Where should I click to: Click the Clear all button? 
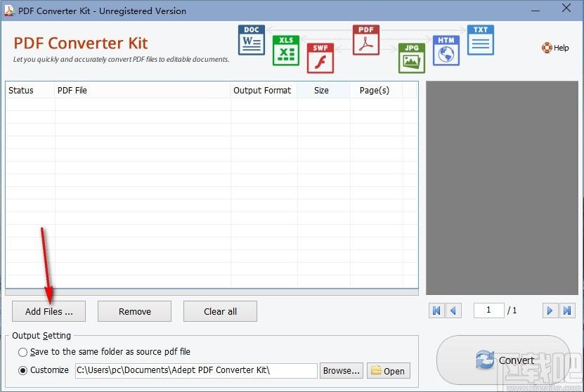220,311
